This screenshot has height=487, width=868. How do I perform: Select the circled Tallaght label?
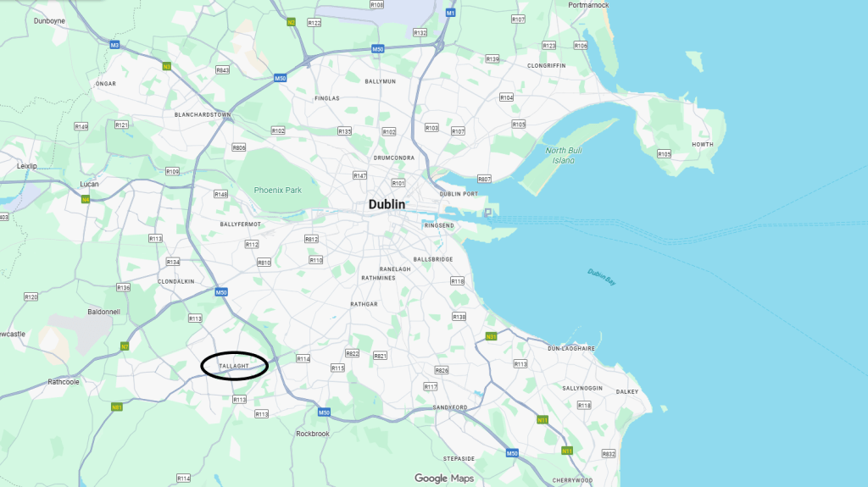pyautogui.click(x=234, y=367)
